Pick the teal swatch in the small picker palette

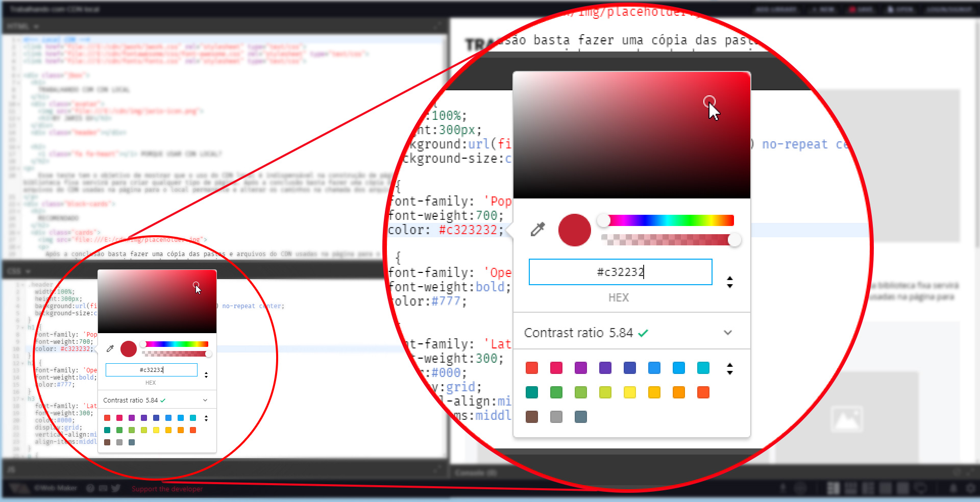pos(107,430)
